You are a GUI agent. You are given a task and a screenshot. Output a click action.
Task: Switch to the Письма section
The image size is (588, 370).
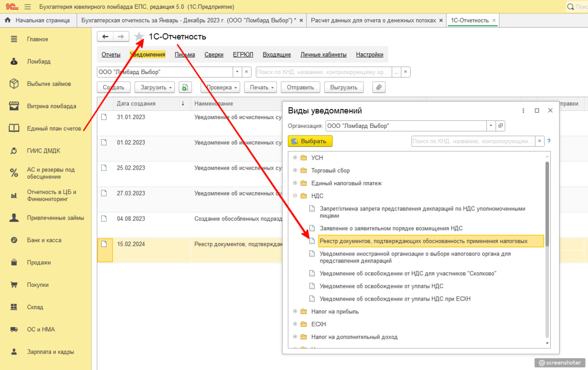[x=185, y=54]
